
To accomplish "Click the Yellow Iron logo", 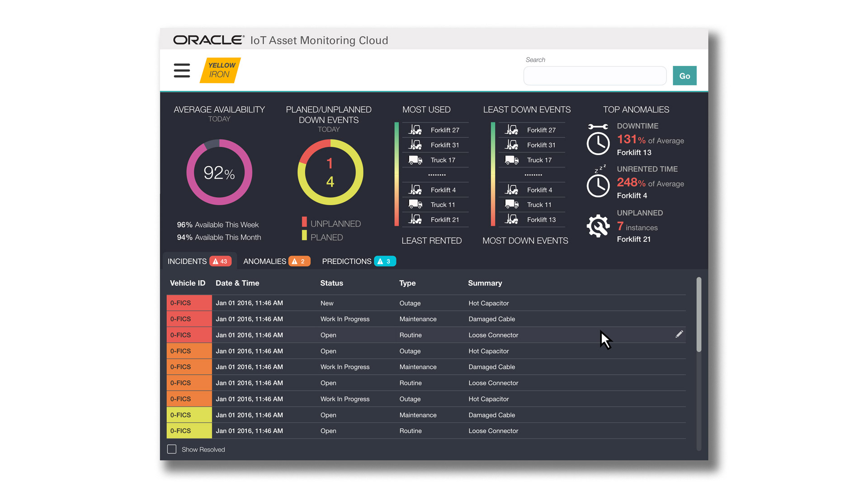I will pos(220,70).
